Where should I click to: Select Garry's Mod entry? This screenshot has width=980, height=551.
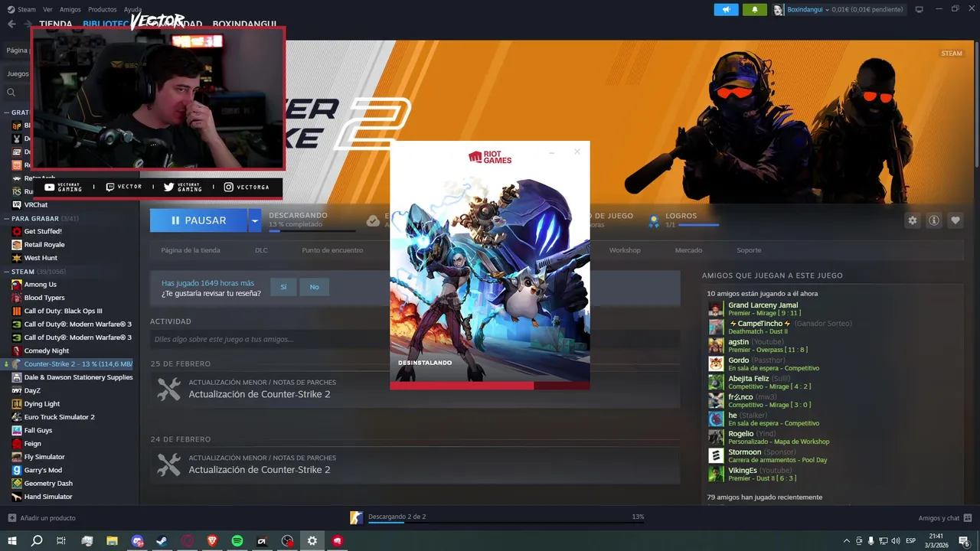[42, 470]
